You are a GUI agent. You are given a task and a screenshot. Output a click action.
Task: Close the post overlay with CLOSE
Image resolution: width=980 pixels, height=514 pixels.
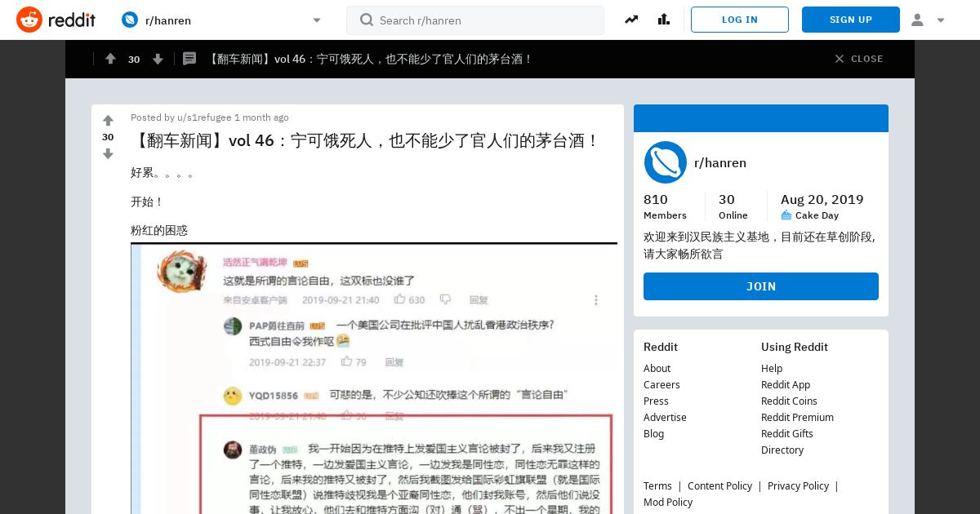(x=859, y=59)
